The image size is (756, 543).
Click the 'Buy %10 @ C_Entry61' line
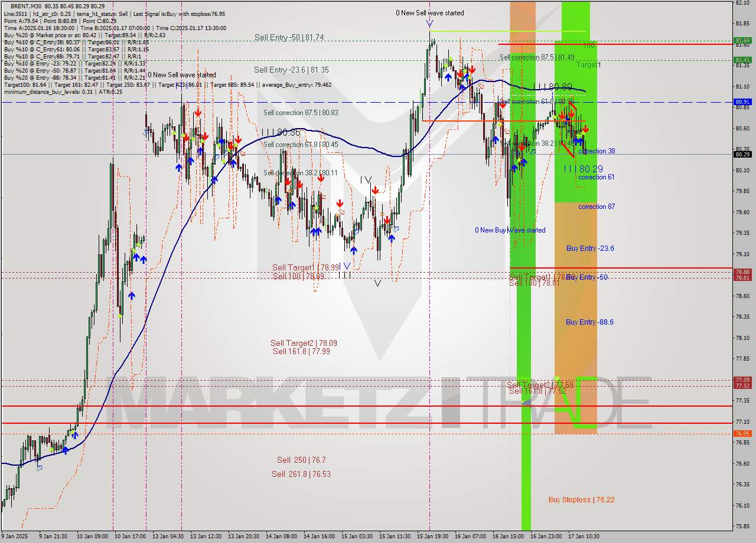click(76, 49)
